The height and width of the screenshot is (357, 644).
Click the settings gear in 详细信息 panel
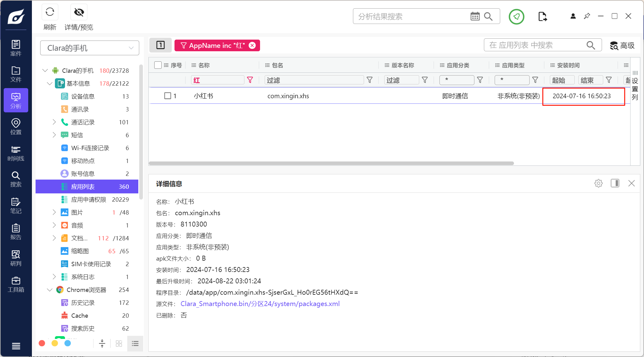point(598,183)
